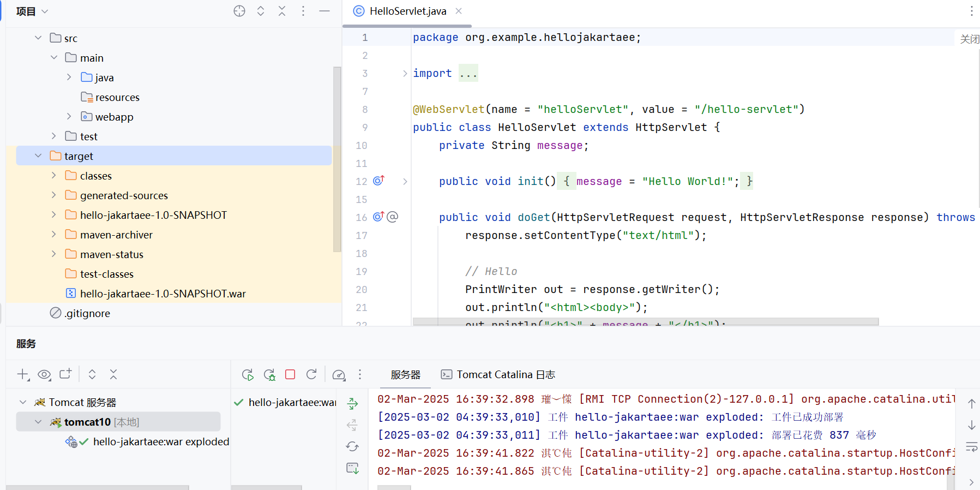
Task: Select opened file in project tree
Action: pos(239,11)
